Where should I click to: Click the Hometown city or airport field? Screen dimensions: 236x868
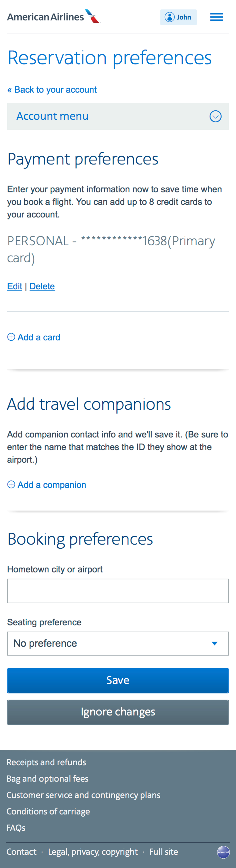[x=118, y=591]
